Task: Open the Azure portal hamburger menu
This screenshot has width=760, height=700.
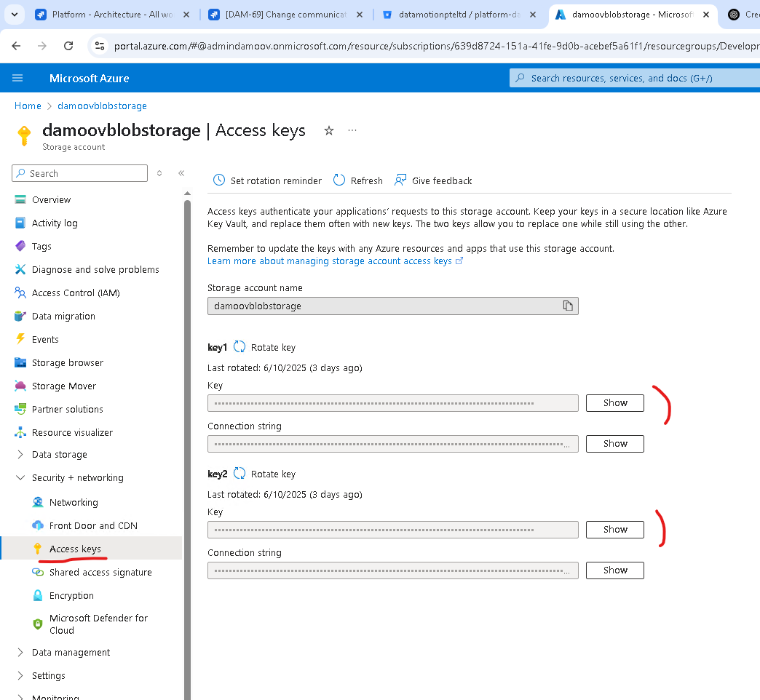Action: pos(17,78)
